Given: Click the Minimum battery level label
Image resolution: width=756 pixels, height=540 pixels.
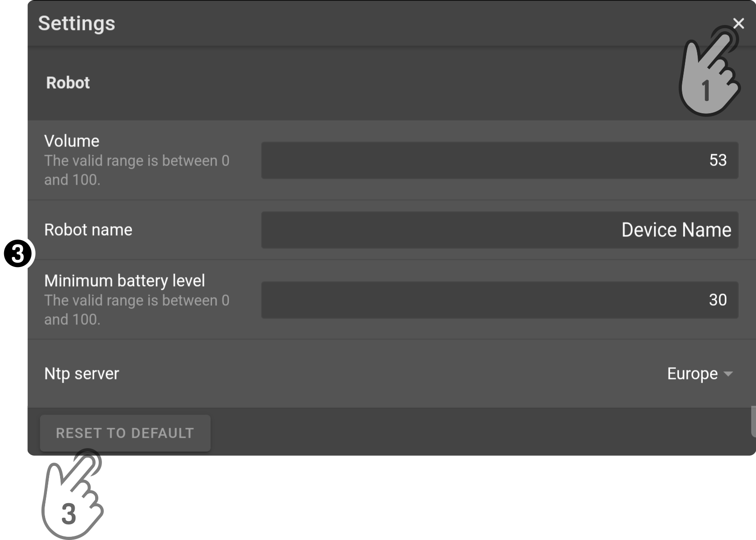Looking at the screenshot, I should point(124,281).
